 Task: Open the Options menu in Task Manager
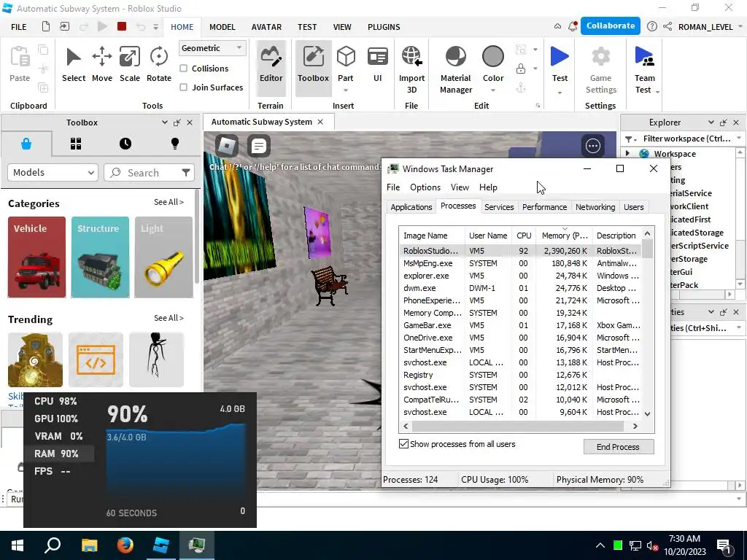[x=425, y=187]
